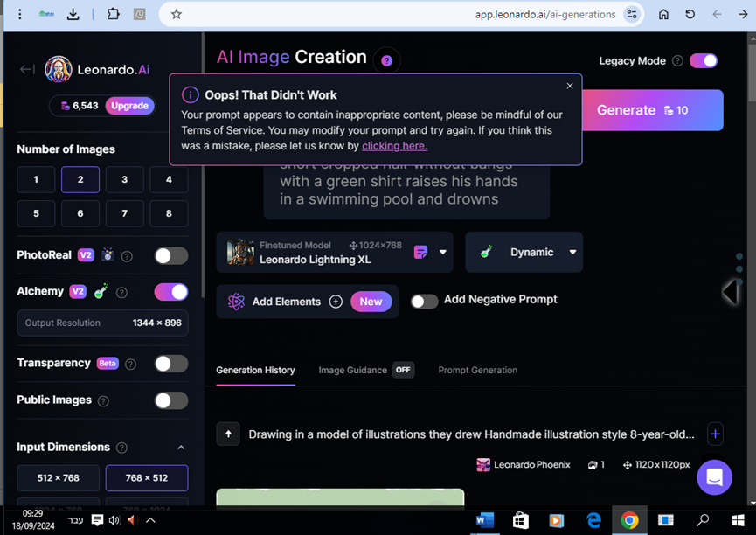
Task: Click the Leonardo.Ai avatar logo
Action: [59, 69]
